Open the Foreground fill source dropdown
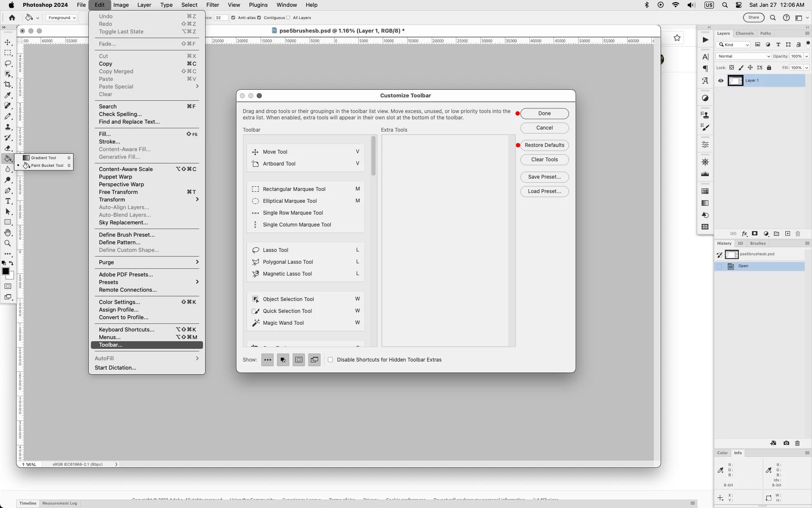The image size is (812, 508). coord(62,18)
